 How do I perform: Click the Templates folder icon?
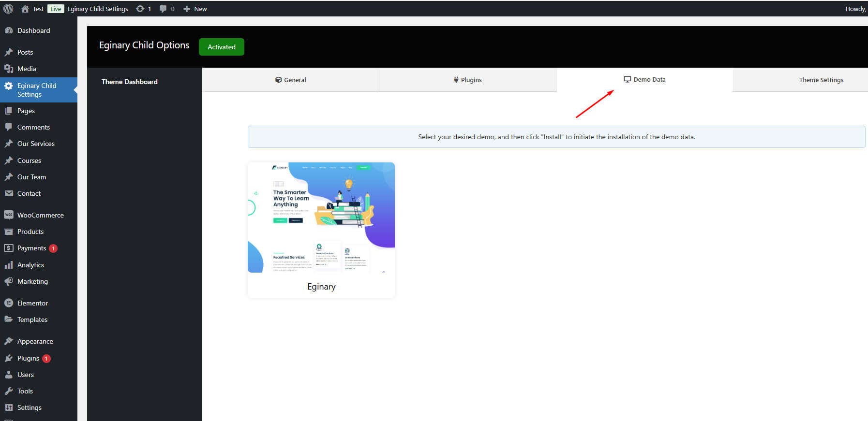click(x=9, y=319)
